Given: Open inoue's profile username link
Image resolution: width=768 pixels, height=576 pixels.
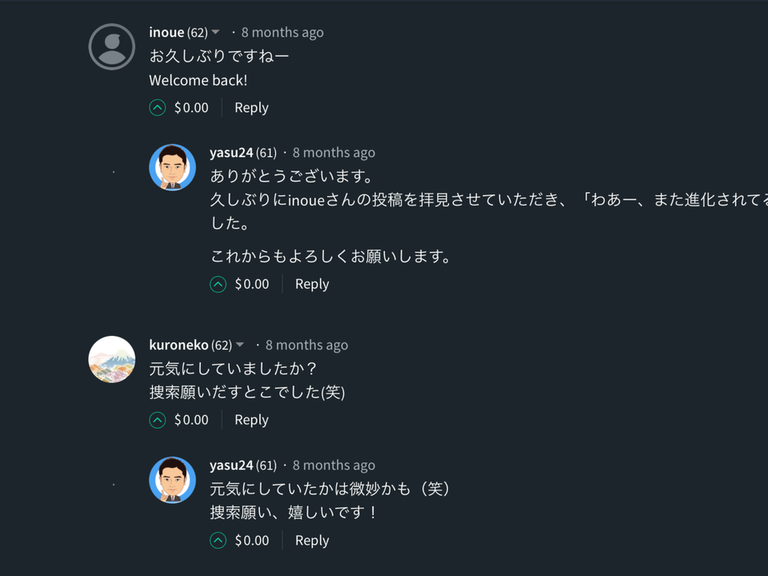Looking at the screenshot, I should pos(166,32).
